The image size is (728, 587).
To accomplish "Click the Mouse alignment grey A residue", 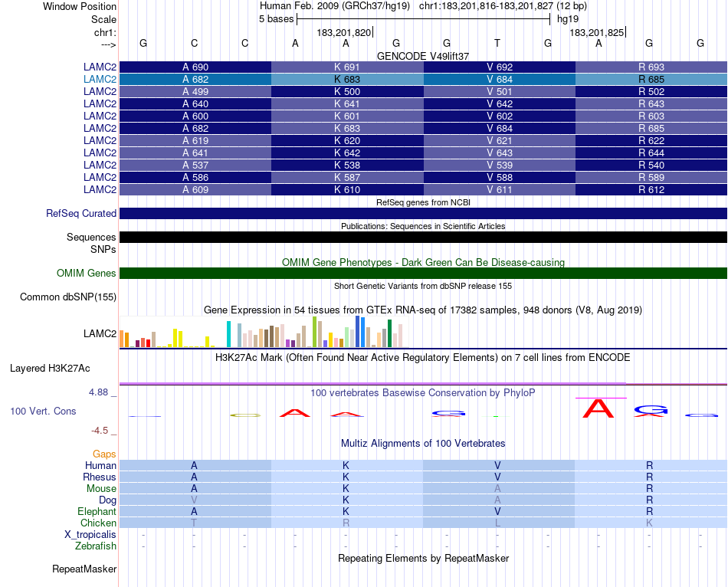I will coord(497,489).
